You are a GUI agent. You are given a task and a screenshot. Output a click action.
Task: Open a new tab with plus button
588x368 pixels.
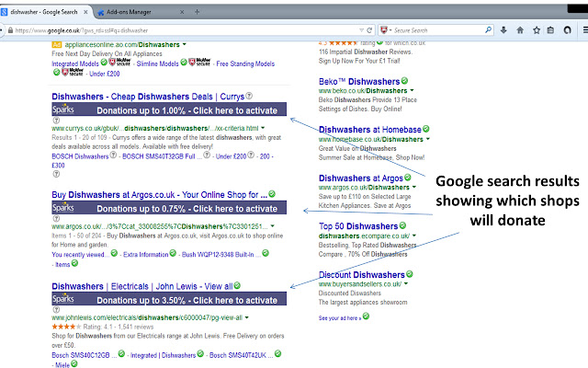197,12
